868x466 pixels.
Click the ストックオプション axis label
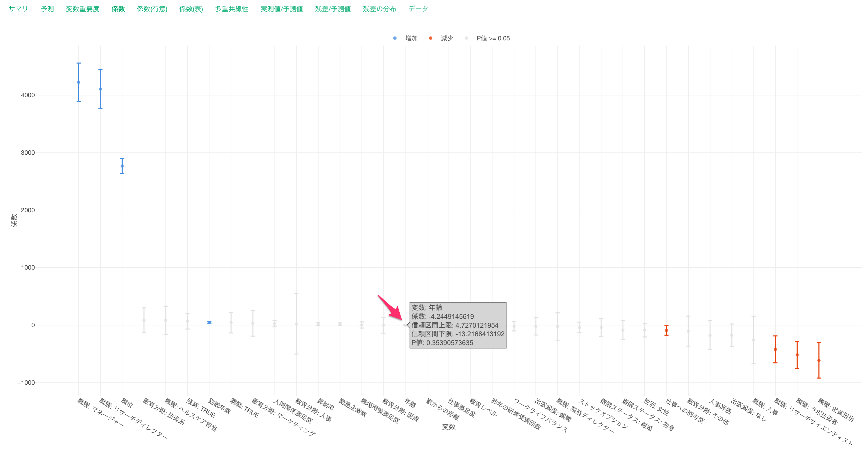603,413
